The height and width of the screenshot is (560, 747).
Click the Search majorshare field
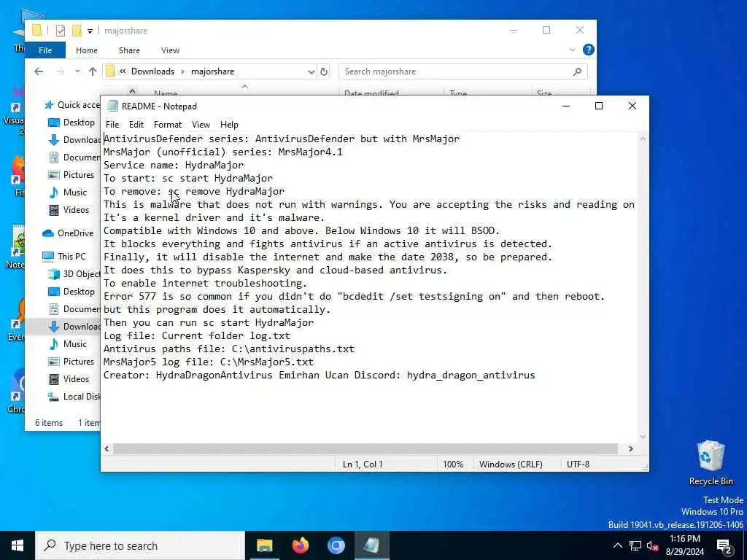point(463,71)
